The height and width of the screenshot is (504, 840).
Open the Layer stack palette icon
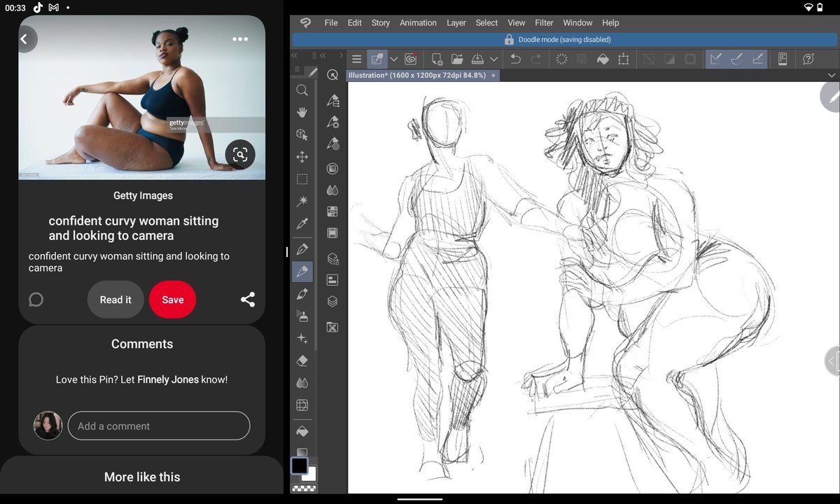coord(332,302)
